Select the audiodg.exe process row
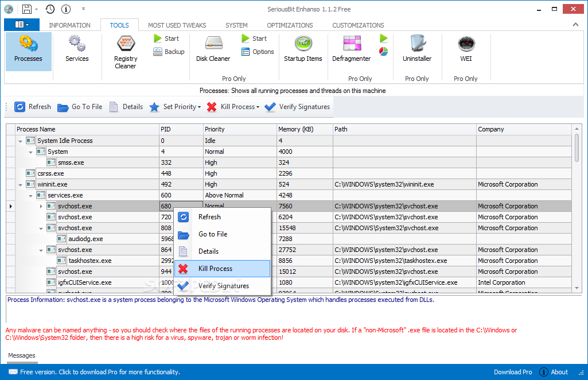This screenshot has width=588, height=380. point(289,239)
